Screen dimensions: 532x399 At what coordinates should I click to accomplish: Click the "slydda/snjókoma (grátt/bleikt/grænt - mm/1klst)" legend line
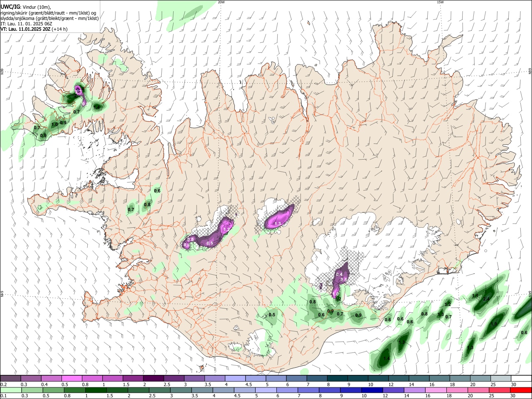[x=50, y=18]
